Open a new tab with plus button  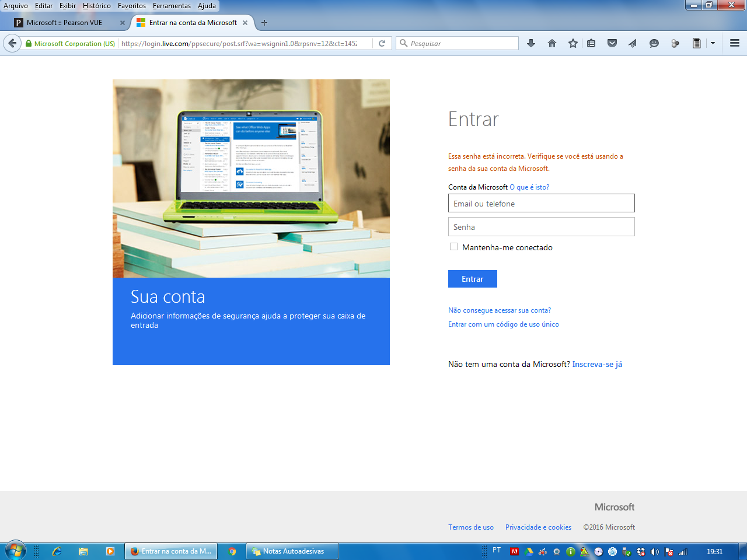264,23
